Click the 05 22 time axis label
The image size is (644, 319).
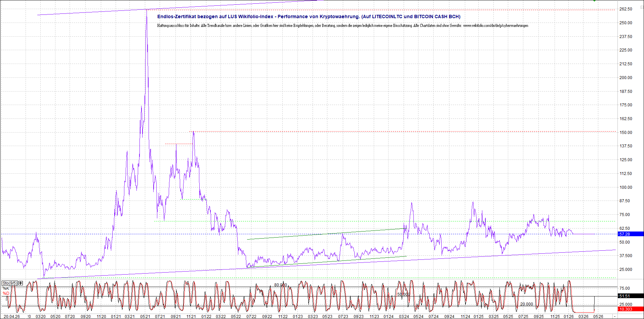(x=236, y=316)
